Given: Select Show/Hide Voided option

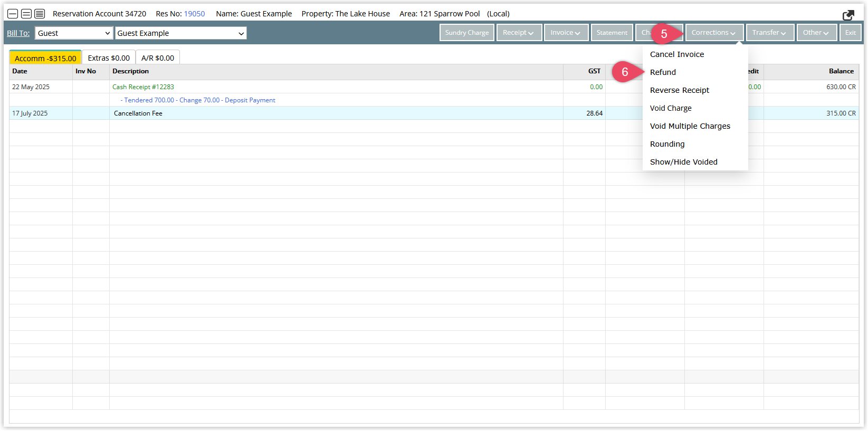Looking at the screenshot, I should [x=684, y=162].
